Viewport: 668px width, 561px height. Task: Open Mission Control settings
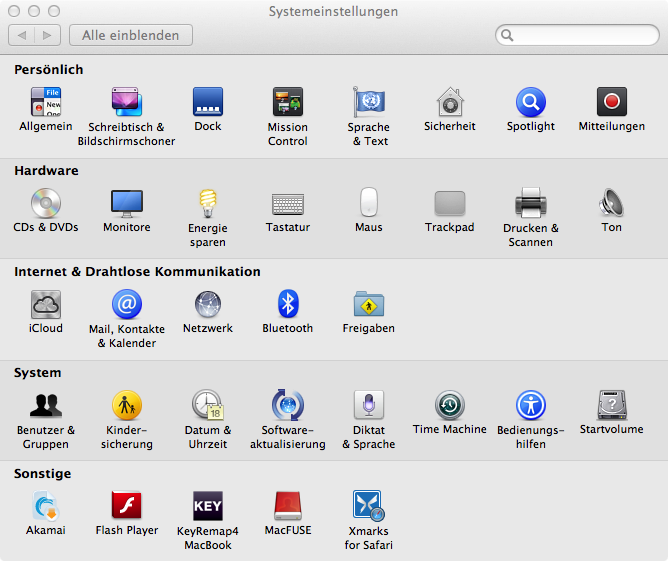(x=288, y=103)
